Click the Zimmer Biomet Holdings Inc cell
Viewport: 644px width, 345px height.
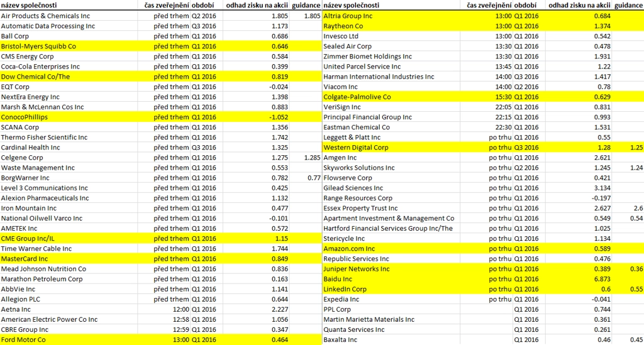[x=391, y=56]
